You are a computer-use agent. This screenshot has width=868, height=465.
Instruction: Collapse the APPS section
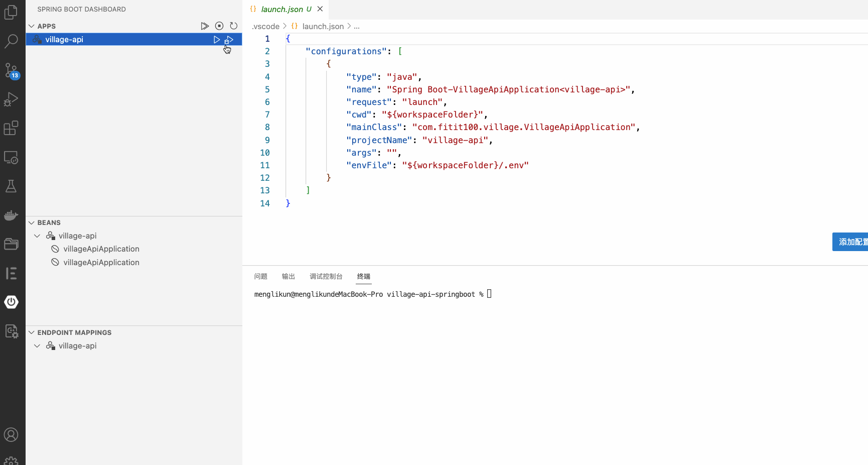click(32, 26)
